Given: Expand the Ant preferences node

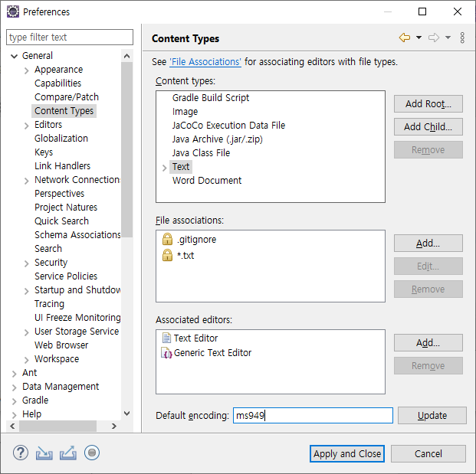Looking at the screenshot, I should click(x=14, y=374).
